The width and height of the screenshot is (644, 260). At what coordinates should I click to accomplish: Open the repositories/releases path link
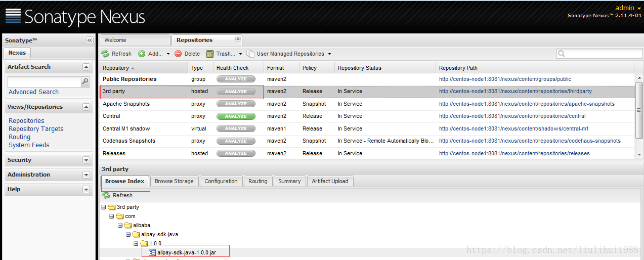[514, 153]
